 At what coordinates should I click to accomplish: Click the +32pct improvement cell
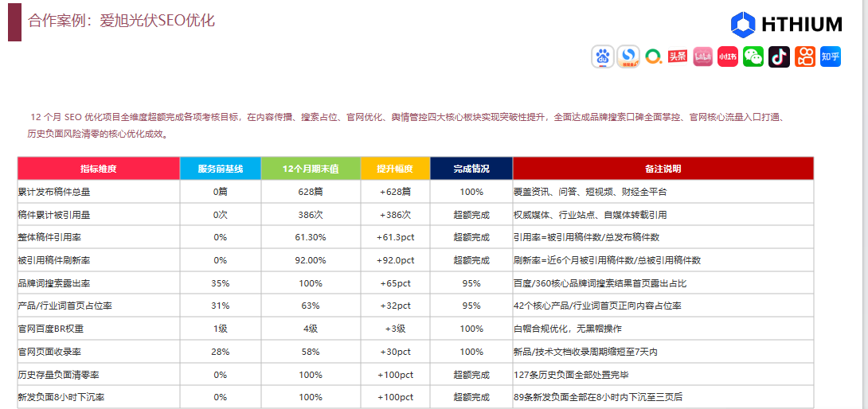(395, 306)
